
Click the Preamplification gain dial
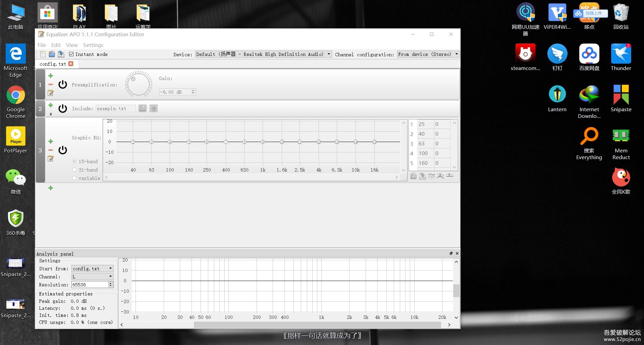tap(139, 84)
